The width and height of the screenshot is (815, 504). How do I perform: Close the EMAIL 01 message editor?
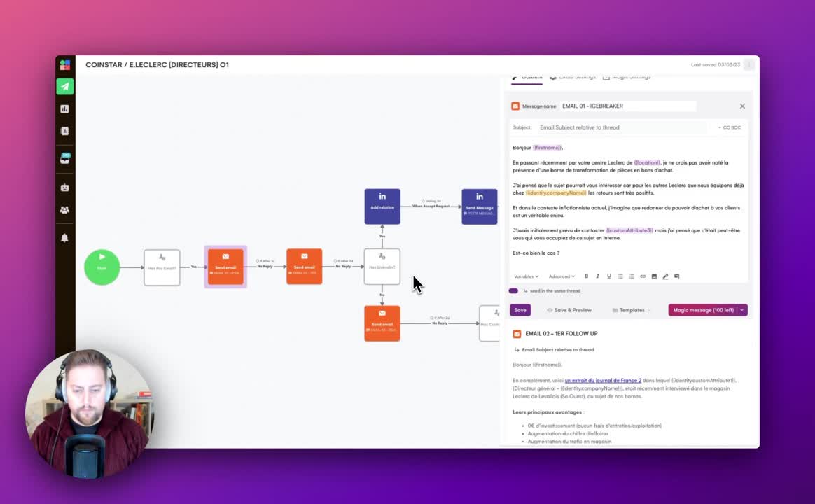[742, 106]
